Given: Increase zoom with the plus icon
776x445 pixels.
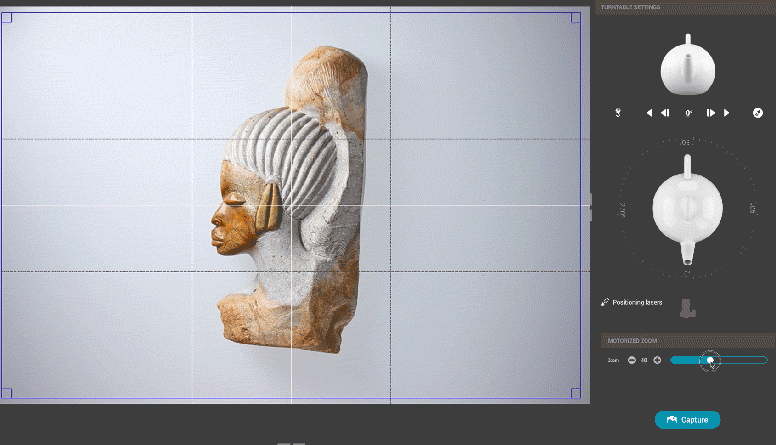Looking at the screenshot, I should (x=657, y=360).
